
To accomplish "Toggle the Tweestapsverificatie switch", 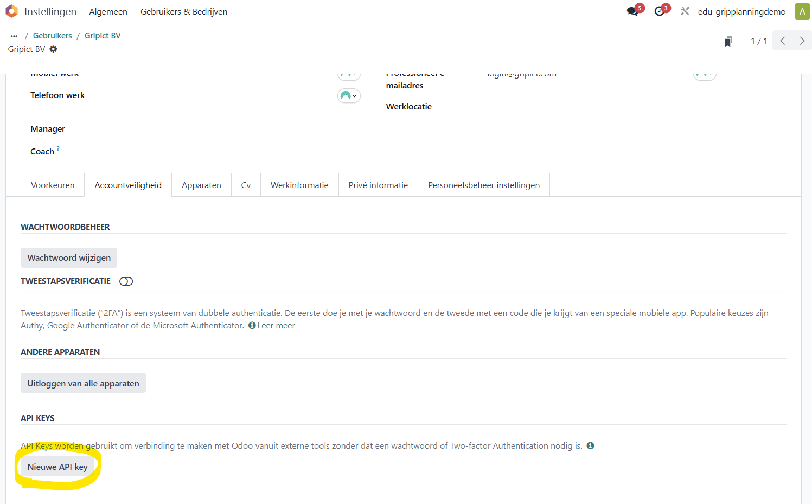I will 126,281.
